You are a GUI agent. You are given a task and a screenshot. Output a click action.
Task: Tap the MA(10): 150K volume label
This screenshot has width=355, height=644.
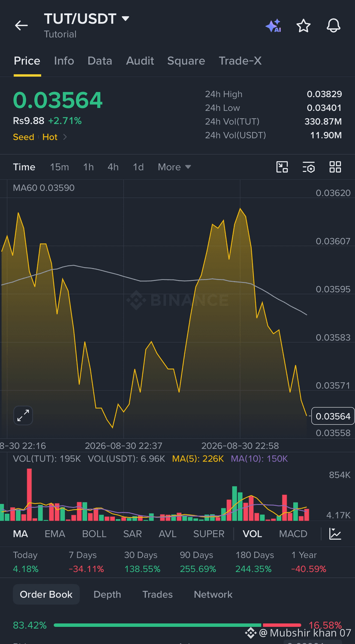[259, 459]
